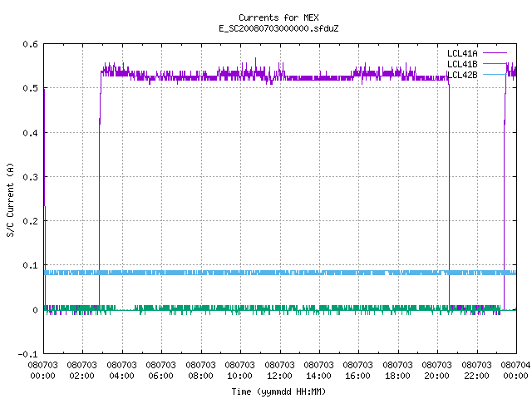Click the y-axis tick value -0.1
This screenshot has height=399, width=532.
point(27,354)
